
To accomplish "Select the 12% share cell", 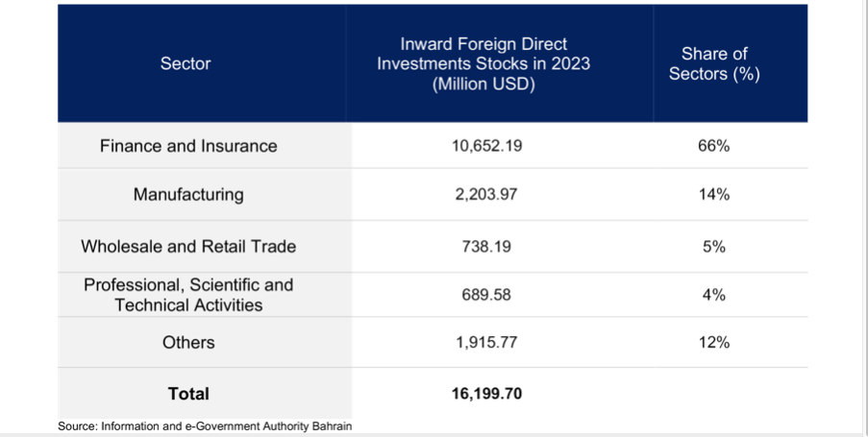I will tap(713, 343).
